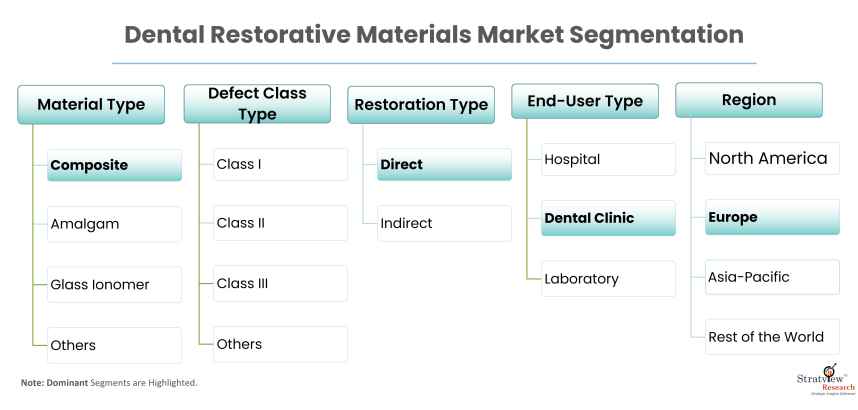Viewport: 858px width, 410px height.
Task: Select the highlighted Dental Clinic box
Action: point(608,218)
